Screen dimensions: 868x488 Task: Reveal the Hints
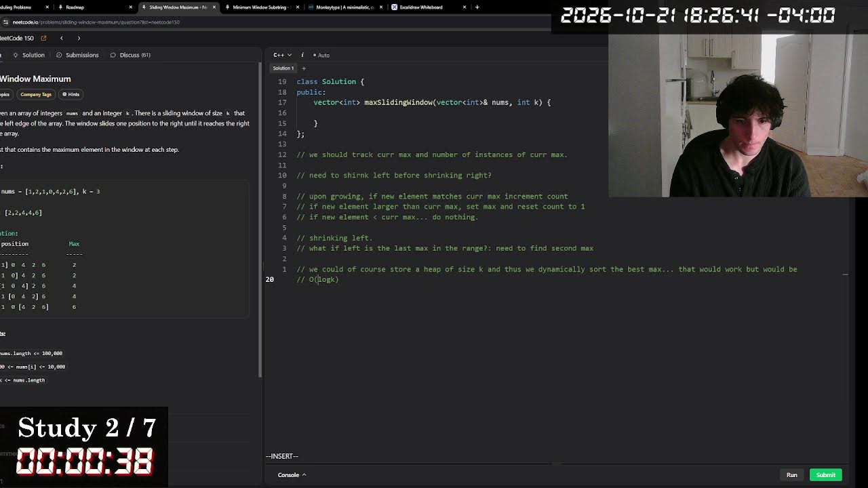71,94
